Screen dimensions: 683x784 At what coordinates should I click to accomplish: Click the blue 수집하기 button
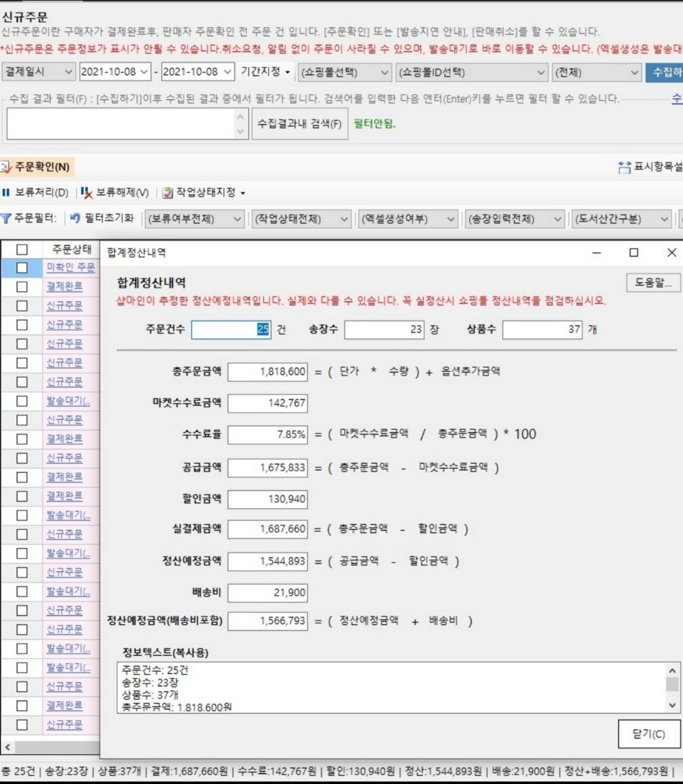pos(664,72)
